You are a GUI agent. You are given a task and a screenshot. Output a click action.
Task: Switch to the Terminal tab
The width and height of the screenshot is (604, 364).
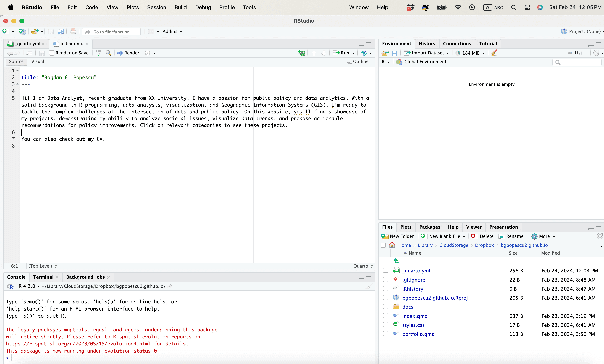[x=43, y=277]
